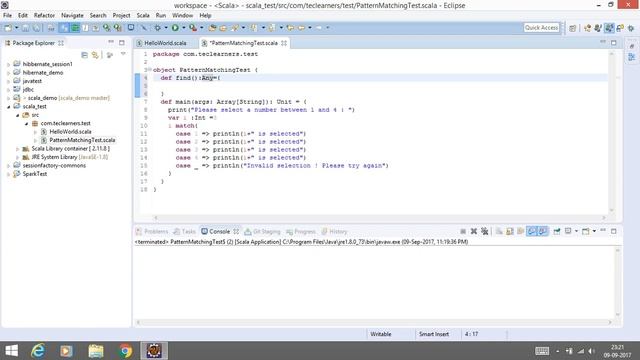
Task: Open the Debug button dropdown arrow
Action: point(166,28)
